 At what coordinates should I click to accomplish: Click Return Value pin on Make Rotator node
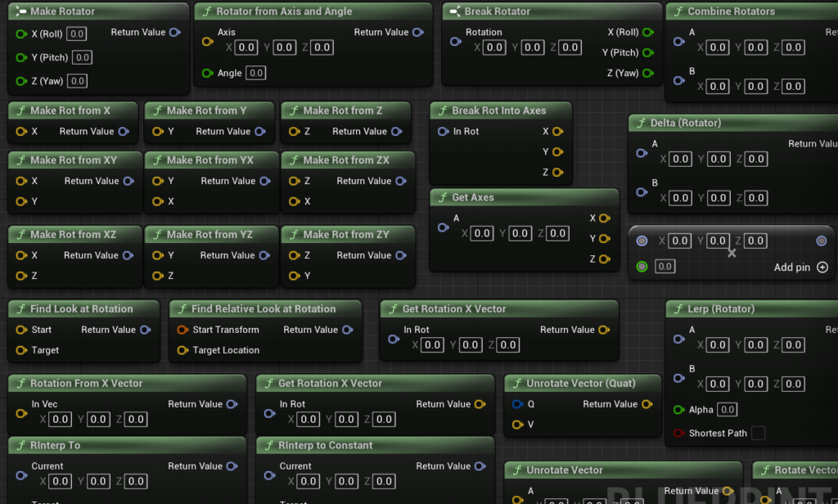click(174, 33)
